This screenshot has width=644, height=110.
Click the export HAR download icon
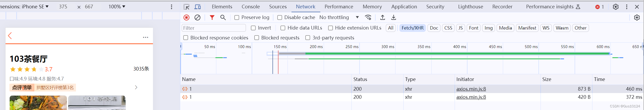click(394, 18)
